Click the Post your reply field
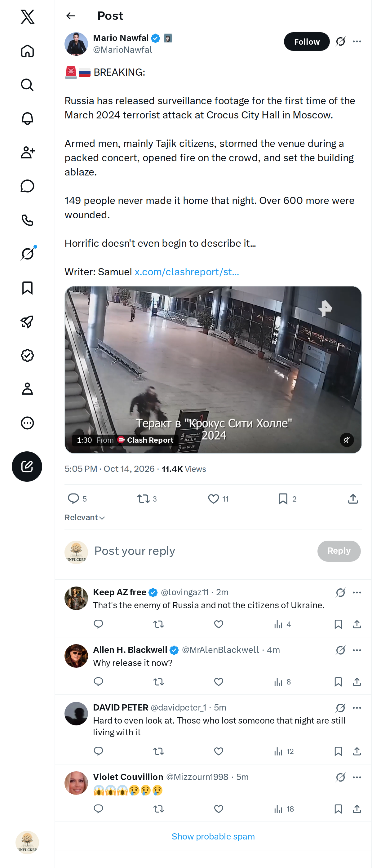372x868 pixels. coord(202,551)
